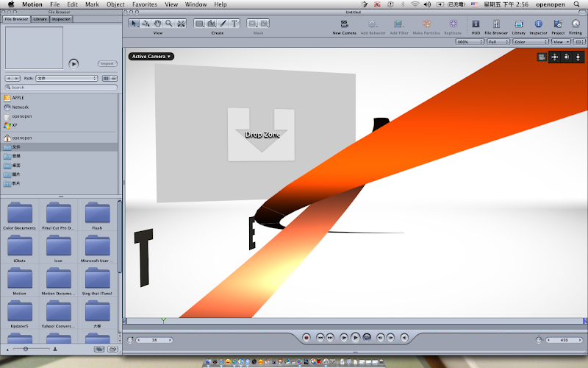This screenshot has width=588, height=368.
Task: Click the Project icon in toolbar
Action: 558,24
